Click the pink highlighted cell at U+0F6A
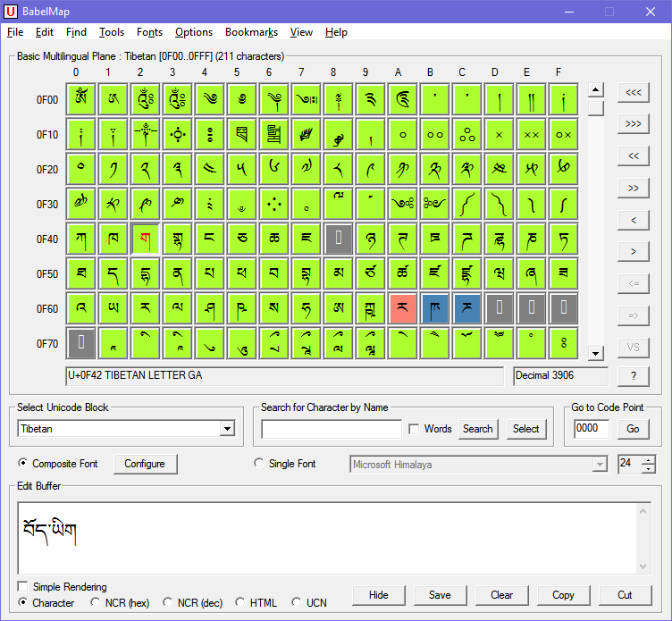 click(402, 308)
